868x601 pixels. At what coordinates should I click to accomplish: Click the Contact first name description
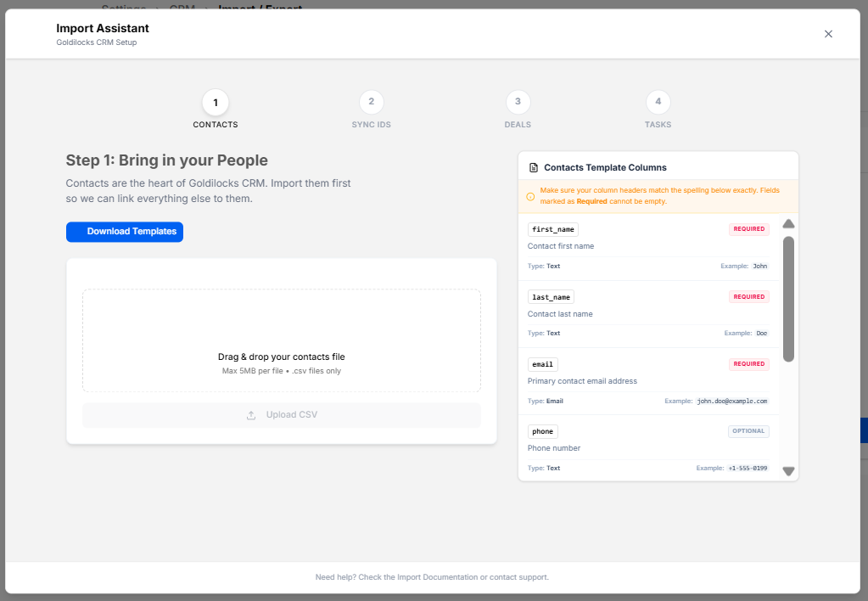point(561,246)
